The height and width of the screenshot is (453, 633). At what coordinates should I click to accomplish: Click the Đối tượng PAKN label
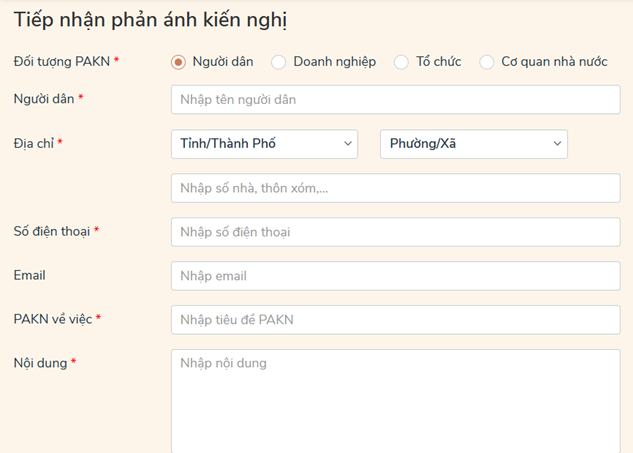click(x=61, y=62)
